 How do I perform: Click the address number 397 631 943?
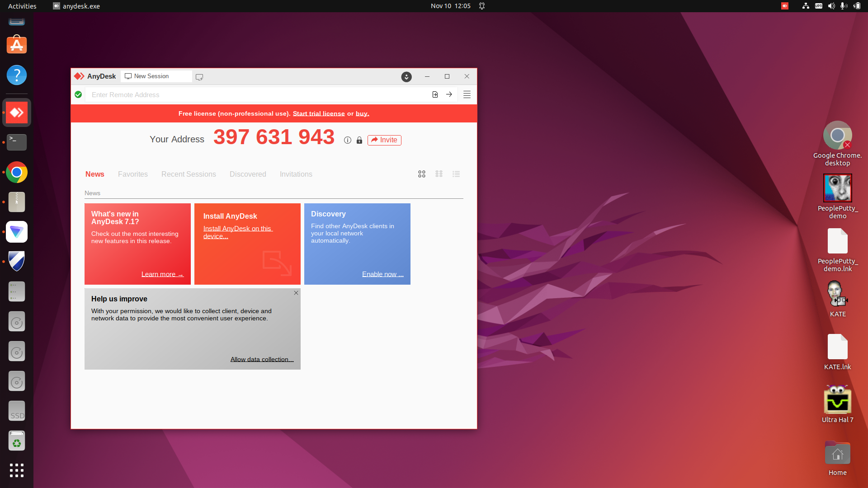pos(274,137)
